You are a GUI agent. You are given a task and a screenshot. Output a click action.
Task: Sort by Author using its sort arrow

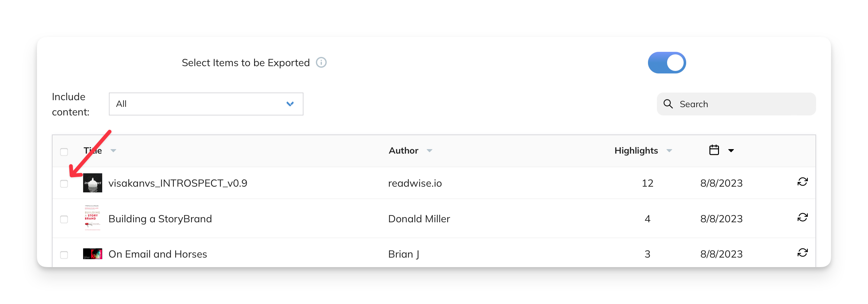(430, 151)
